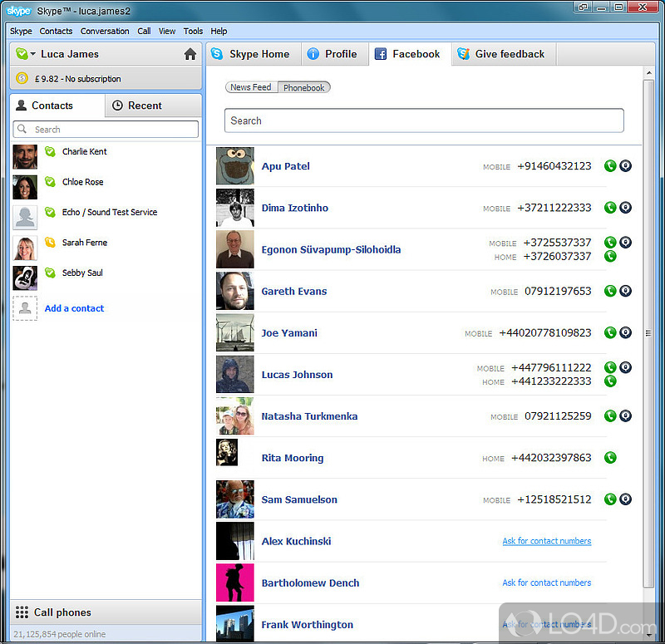This screenshot has width=665, height=644.
Task: Call Rita Mooring's home number
Action: [610, 458]
